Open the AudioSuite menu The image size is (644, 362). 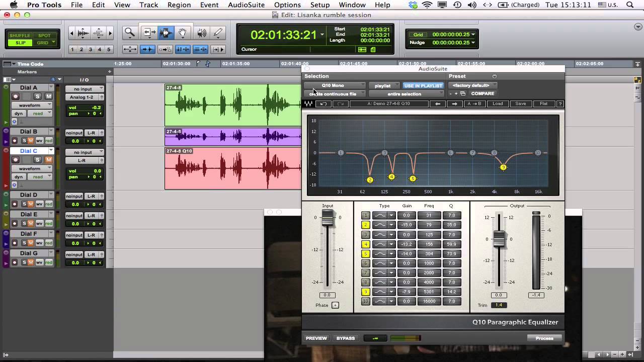[245, 5]
